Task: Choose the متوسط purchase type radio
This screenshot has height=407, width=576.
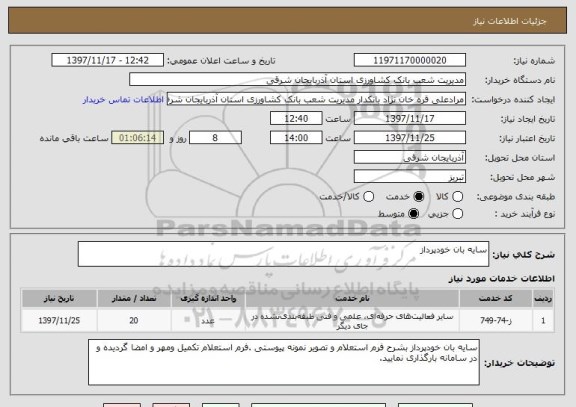Action: pyautogui.click(x=414, y=213)
